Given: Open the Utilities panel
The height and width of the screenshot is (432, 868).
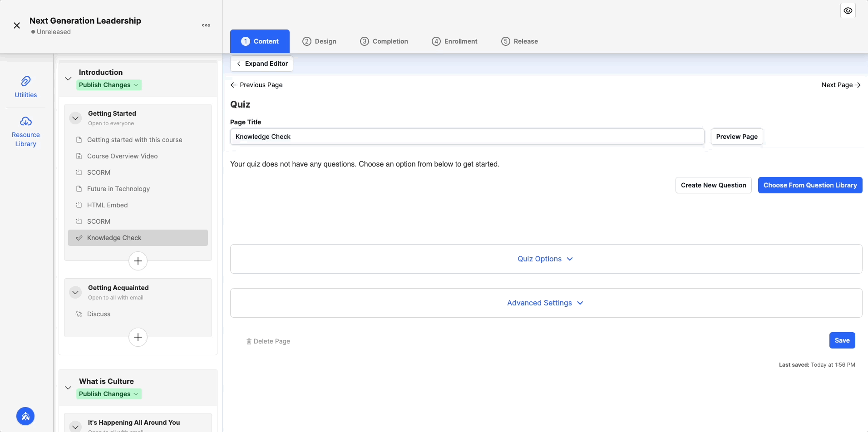Looking at the screenshot, I should click(25, 86).
